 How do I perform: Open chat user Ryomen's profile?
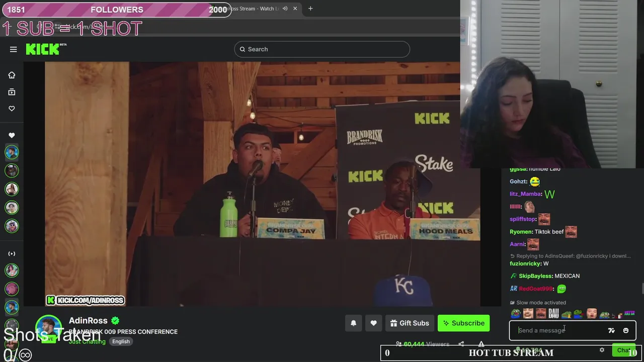pos(521,232)
